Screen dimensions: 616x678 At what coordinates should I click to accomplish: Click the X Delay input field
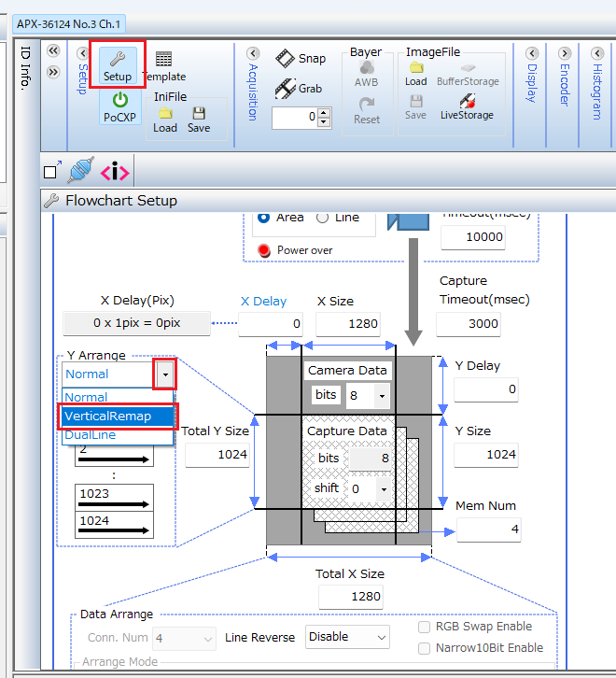click(x=271, y=324)
